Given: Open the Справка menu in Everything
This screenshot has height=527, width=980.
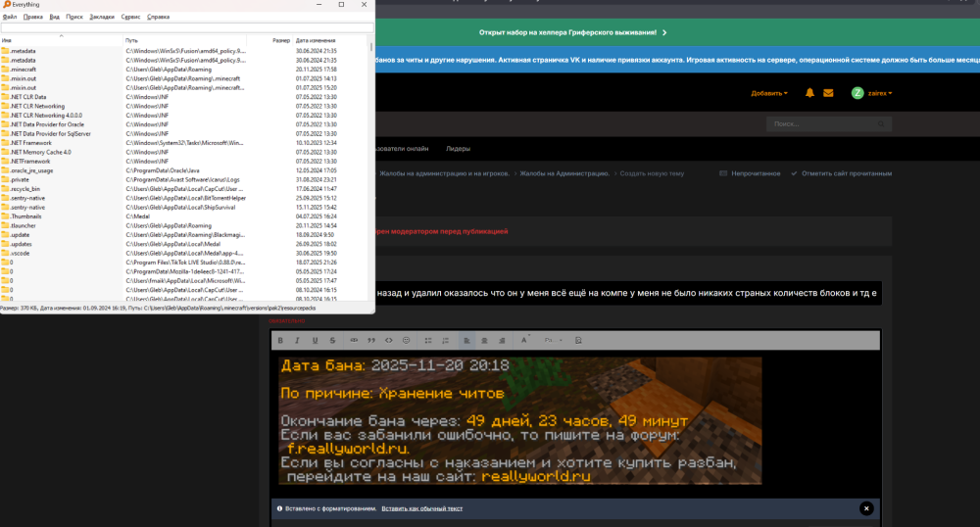Looking at the screenshot, I should point(158,17).
